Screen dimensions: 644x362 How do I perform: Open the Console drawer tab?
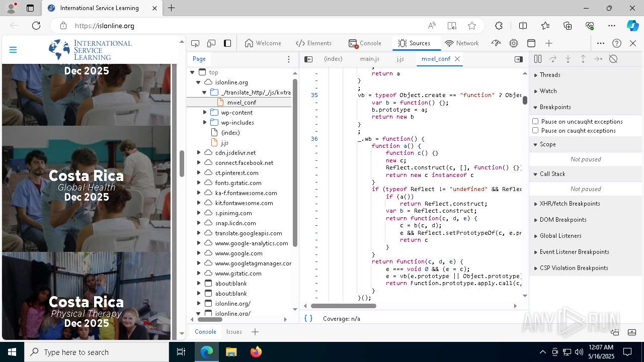[205, 332]
